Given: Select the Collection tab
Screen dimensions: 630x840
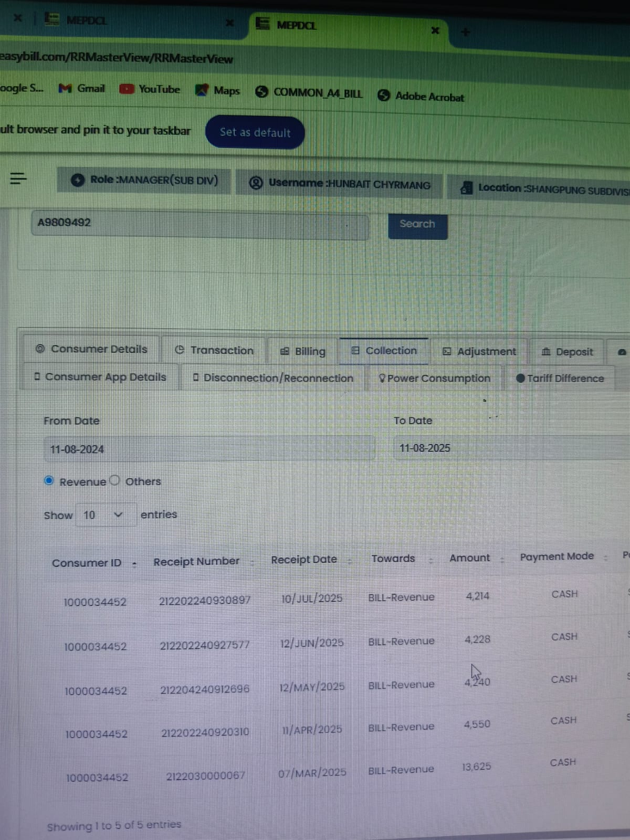Looking at the screenshot, I should [384, 351].
